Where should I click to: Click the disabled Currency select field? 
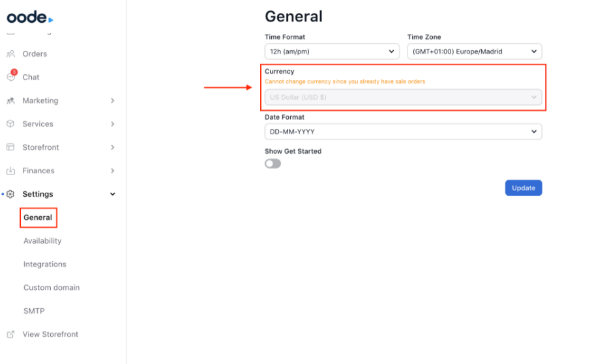[403, 97]
